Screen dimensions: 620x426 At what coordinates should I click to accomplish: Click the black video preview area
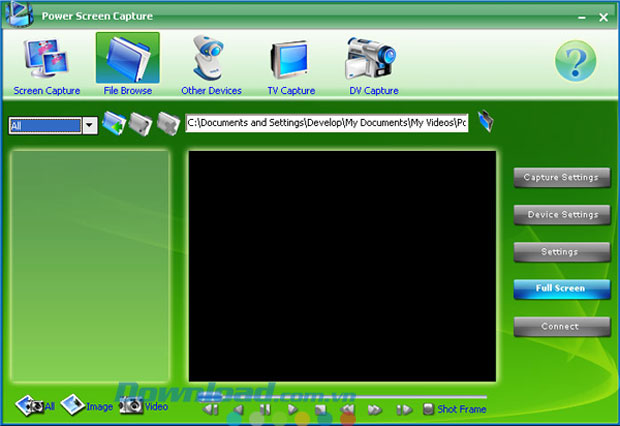point(342,266)
